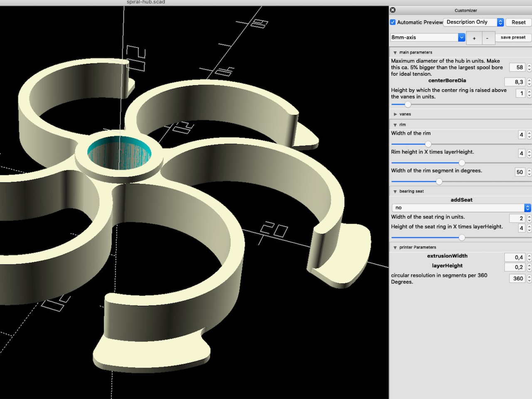Collapse the rim section
Screen dimensions: 532x399
point(395,125)
